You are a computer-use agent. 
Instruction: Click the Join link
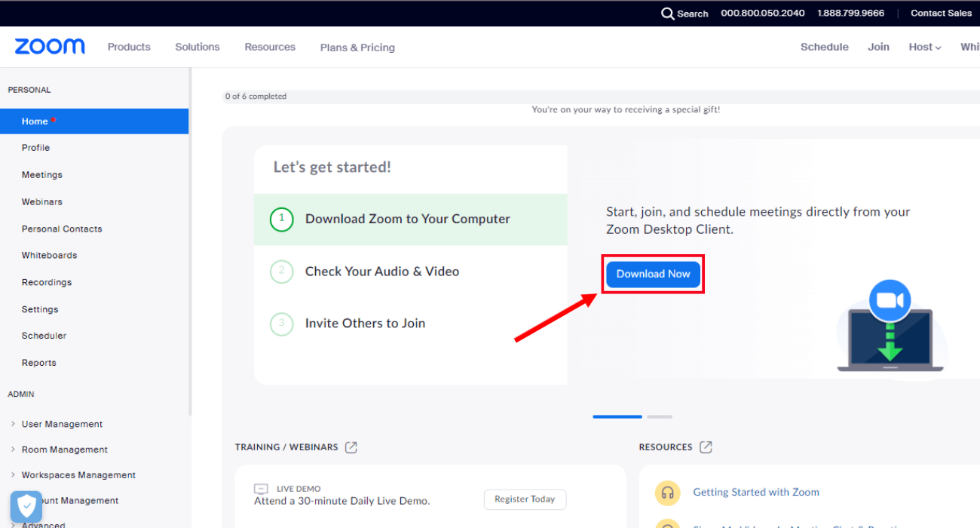pos(878,47)
